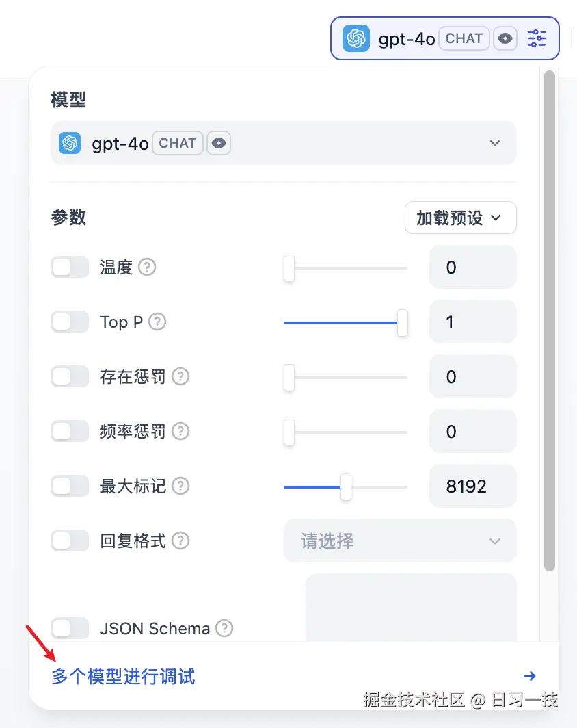Click the 多个模型进行调试 link

tap(124, 677)
